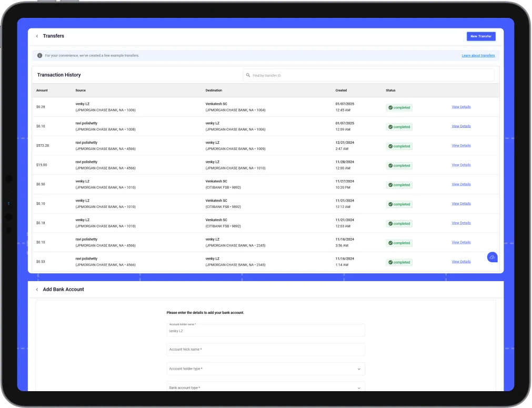Screen dimensions: 532x408
Task: Select the $573.28 amount cell
Action: click(43, 146)
